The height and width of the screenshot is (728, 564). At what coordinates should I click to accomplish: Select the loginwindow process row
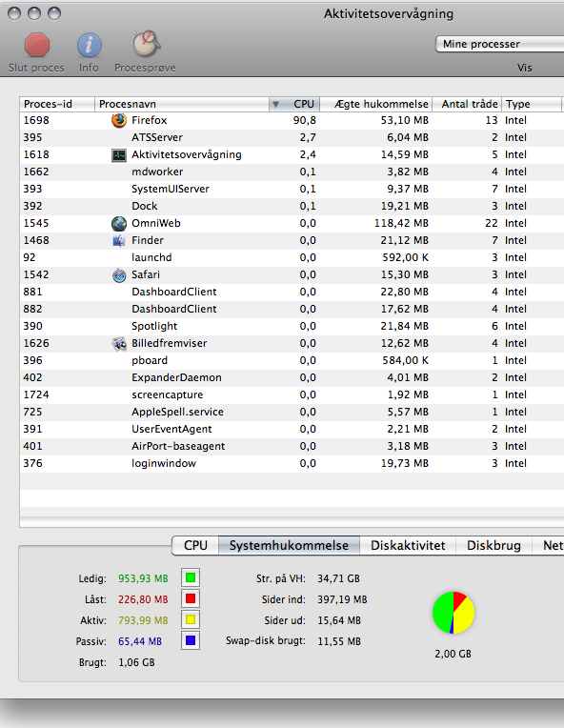pyautogui.click(x=292, y=464)
